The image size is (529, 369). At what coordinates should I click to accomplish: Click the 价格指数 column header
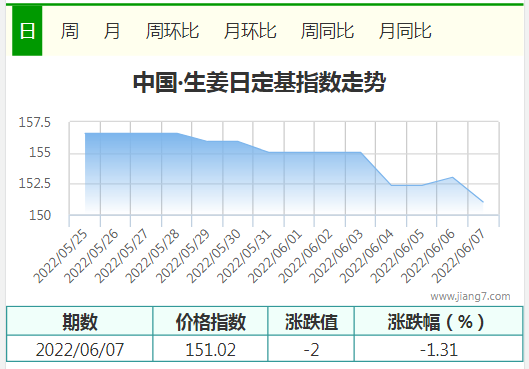pyautogui.click(x=210, y=321)
